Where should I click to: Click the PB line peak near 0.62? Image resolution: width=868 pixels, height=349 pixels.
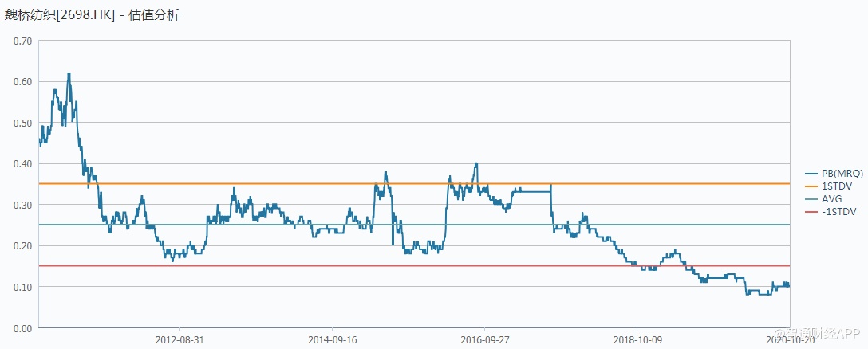(69, 74)
